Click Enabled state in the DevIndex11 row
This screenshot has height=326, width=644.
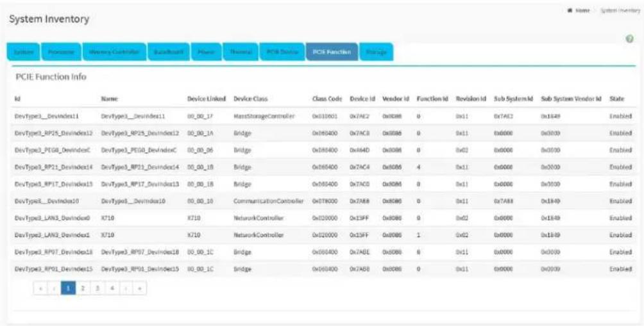point(621,117)
